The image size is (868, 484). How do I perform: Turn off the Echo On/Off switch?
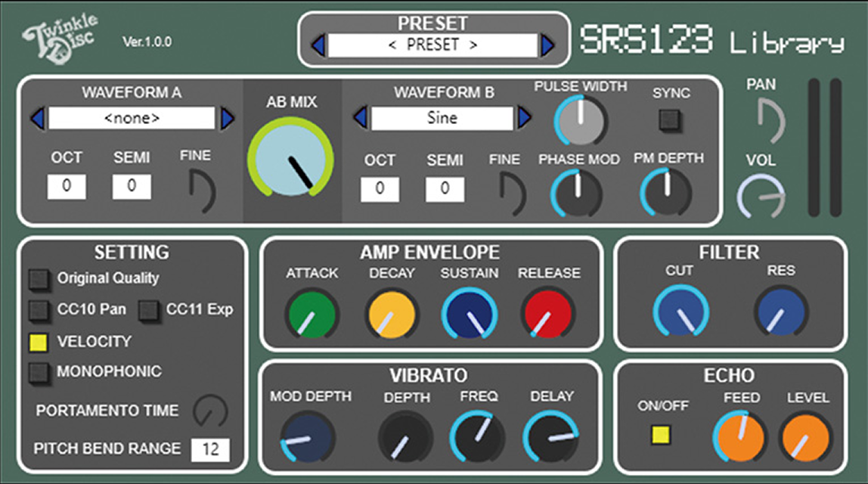662,435
